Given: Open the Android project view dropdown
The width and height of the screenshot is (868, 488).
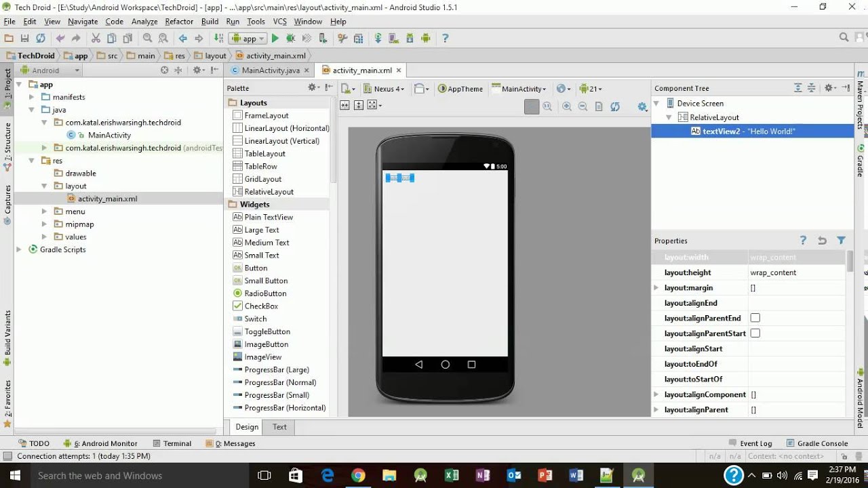Looking at the screenshot, I should tap(51, 70).
